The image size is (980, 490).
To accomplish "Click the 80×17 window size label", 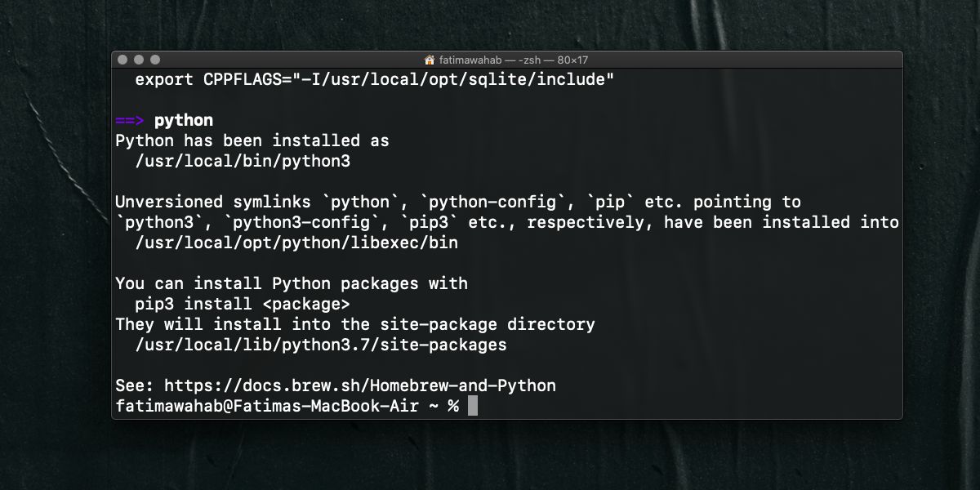I will pos(572,59).
